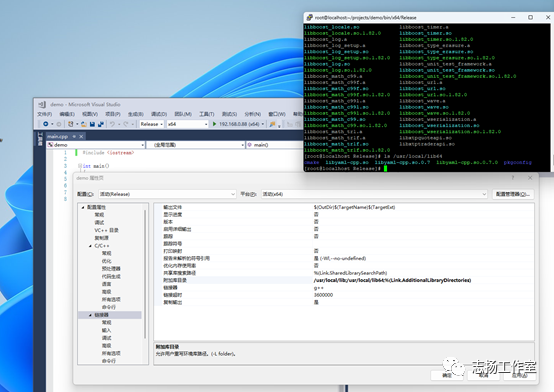Screen dimensions: 554x392
Task: Click the Navigate Backward toolbar icon
Action: 46,124
